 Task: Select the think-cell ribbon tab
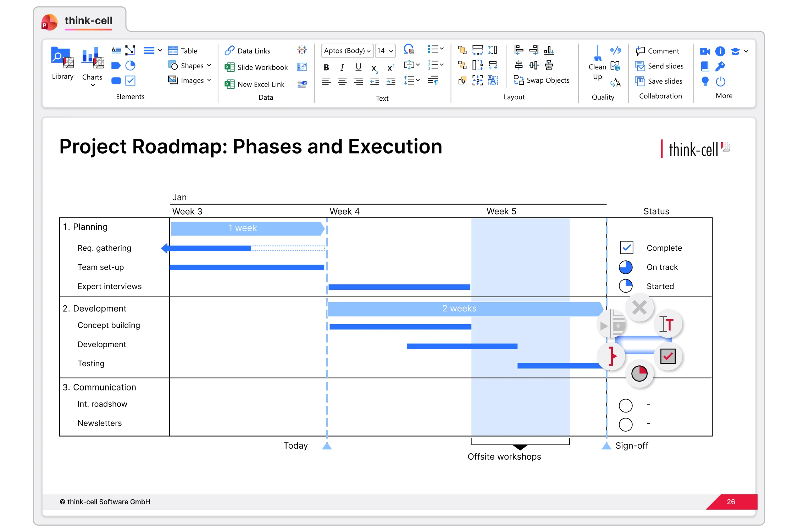88,21
